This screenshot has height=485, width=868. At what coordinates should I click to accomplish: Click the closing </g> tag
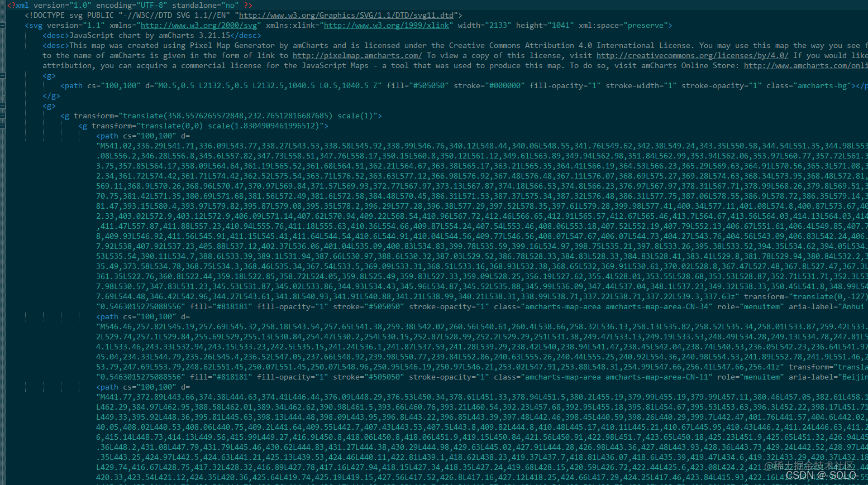point(51,95)
